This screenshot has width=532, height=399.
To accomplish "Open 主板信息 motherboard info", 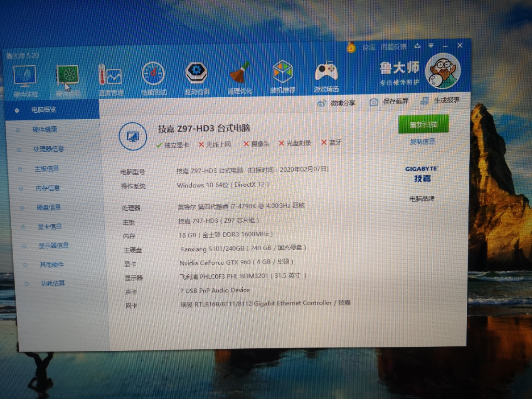I will click(47, 169).
